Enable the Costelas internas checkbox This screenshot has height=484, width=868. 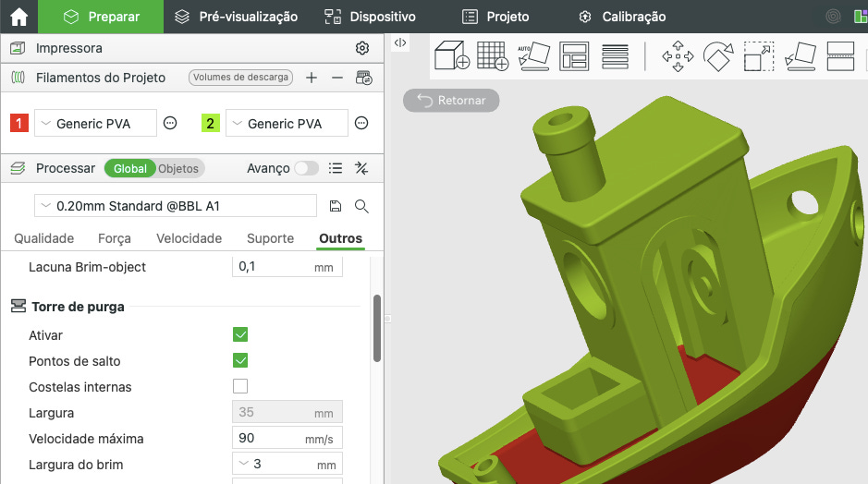240,386
